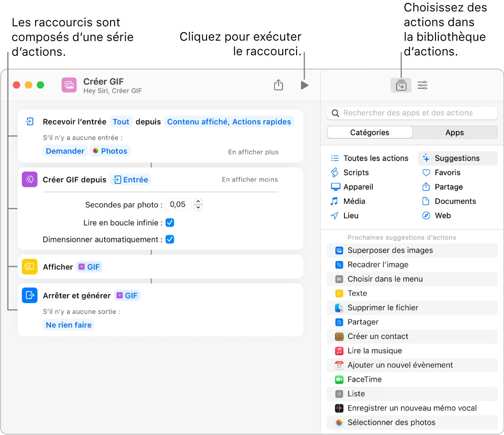Click the yellow minimize window button

tap(28, 85)
